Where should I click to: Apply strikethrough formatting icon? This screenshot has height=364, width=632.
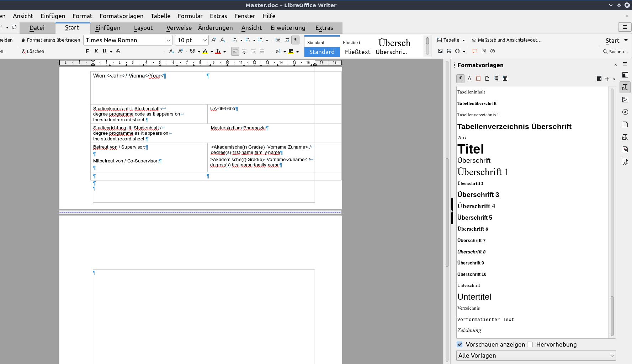tap(118, 52)
